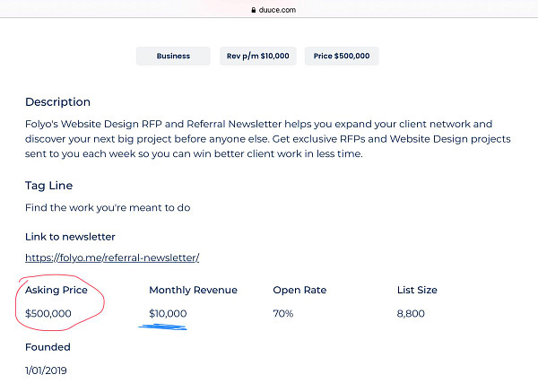Click the 70% open rate value
The height and width of the screenshot is (392, 538).
283,313
